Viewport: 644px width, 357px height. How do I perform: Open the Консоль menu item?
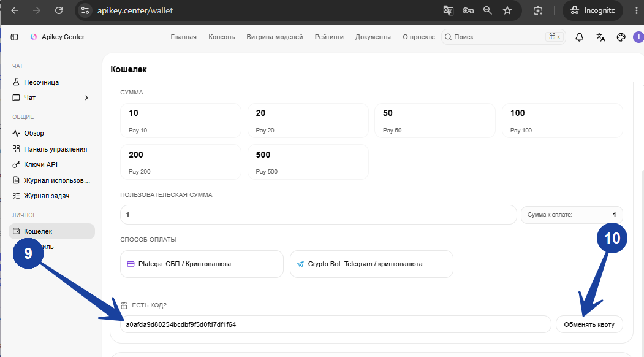pyautogui.click(x=221, y=37)
